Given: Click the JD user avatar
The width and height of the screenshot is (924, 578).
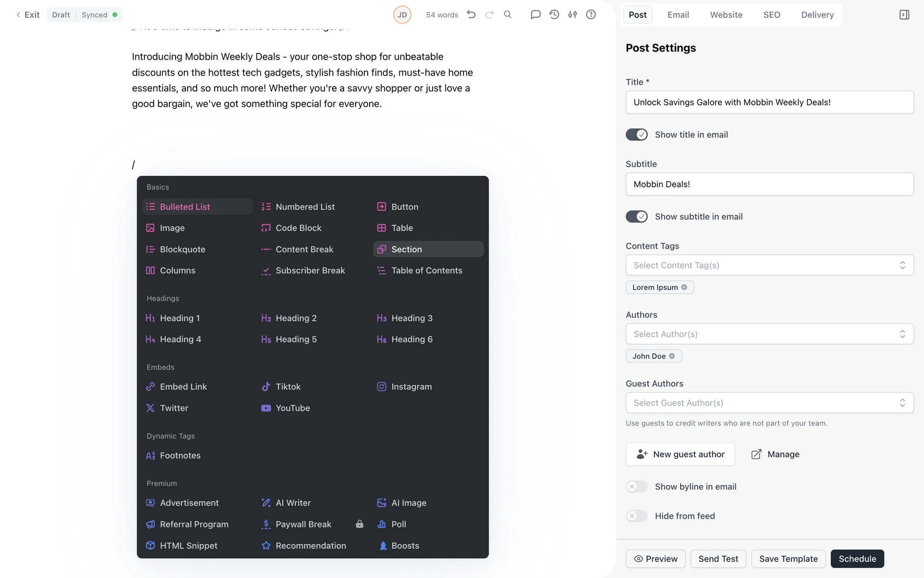Looking at the screenshot, I should pos(402,15).
